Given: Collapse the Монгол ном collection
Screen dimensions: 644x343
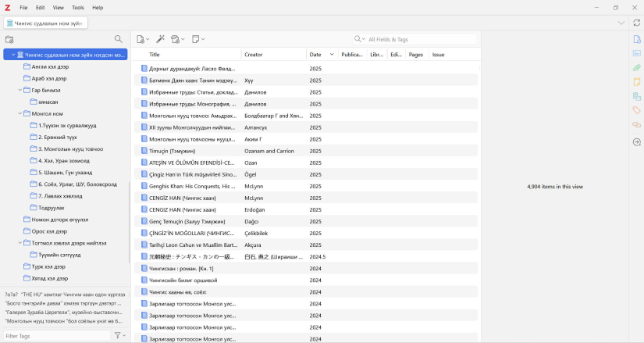Looking at the screenshot, I should [x=20, y=113].
